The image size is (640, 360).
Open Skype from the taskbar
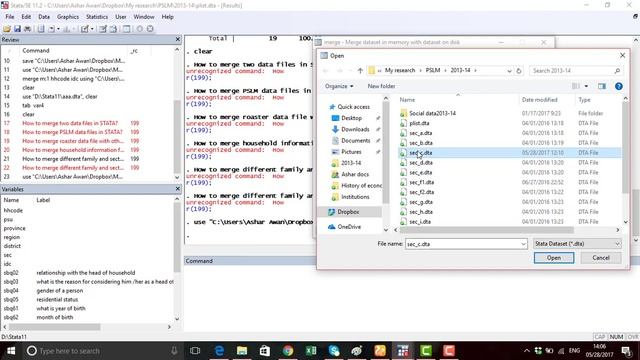point(334,351)
